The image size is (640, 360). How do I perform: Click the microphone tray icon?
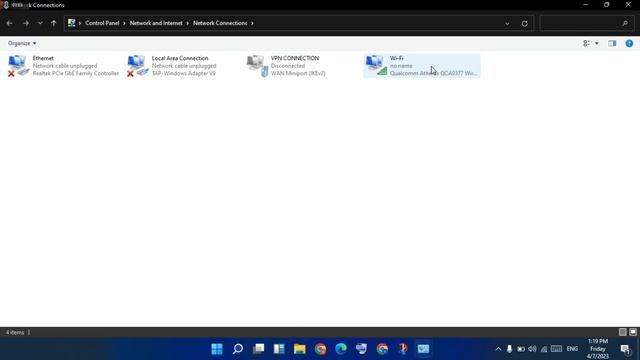(509, 349)
